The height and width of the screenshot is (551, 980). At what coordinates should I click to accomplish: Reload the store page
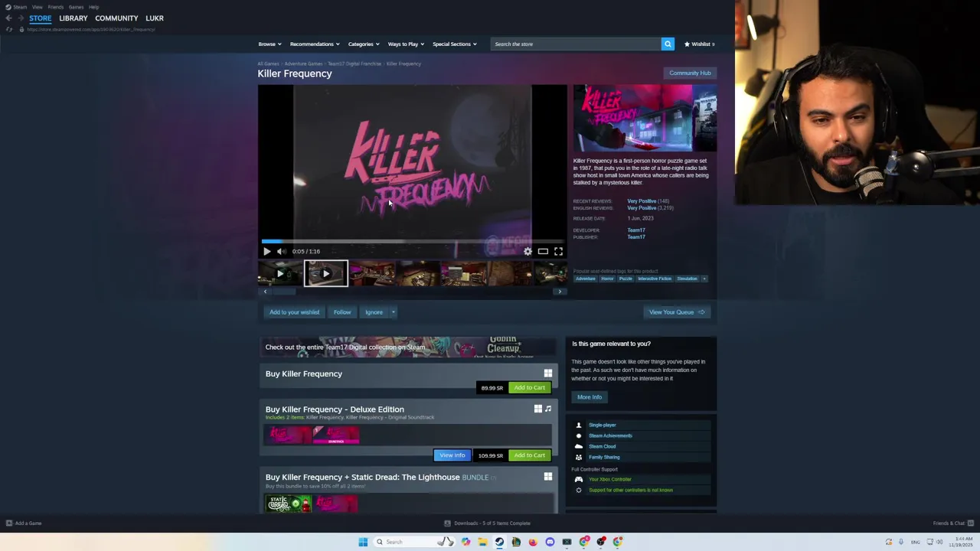[9, 29]
